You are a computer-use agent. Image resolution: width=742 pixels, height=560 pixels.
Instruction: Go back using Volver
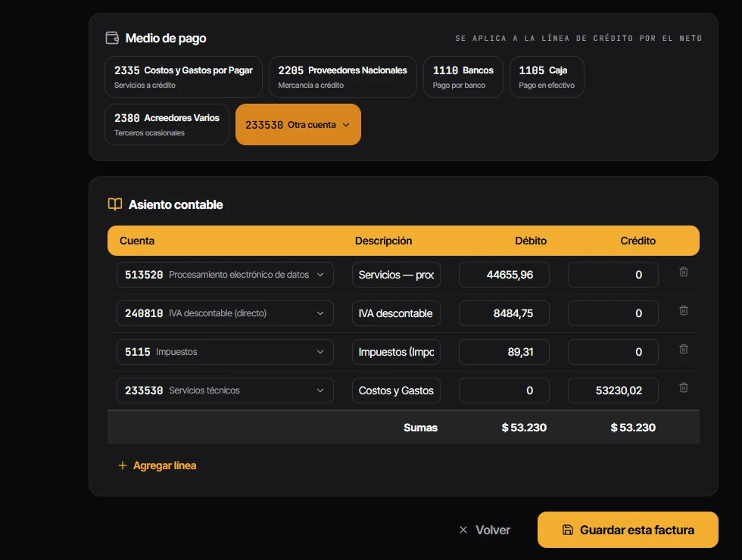(485, 530)
